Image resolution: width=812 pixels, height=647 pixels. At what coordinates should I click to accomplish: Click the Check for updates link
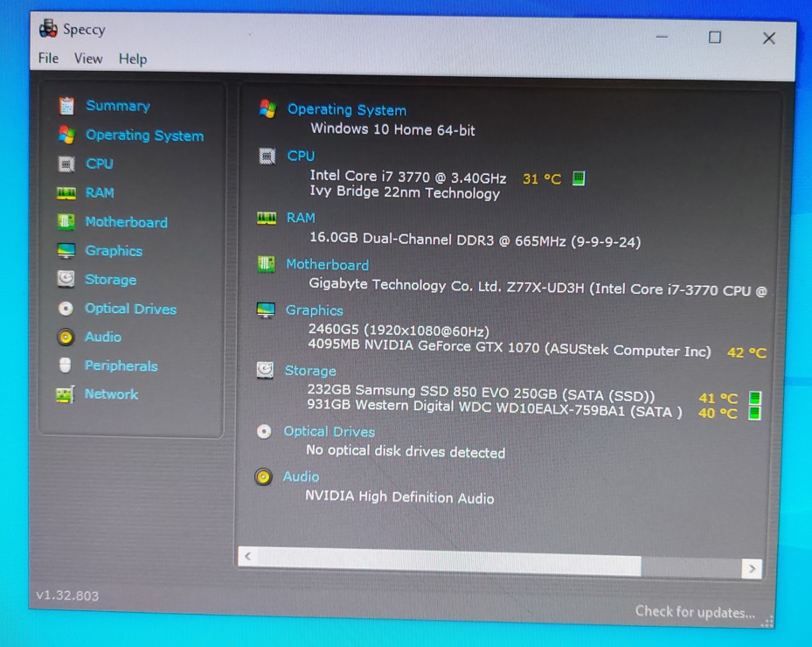[695, 612]
